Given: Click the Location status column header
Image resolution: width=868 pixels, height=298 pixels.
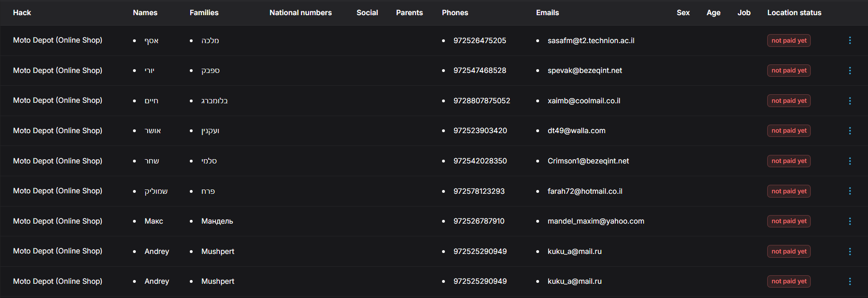Looking at the screenshot, I should [794, 13].
